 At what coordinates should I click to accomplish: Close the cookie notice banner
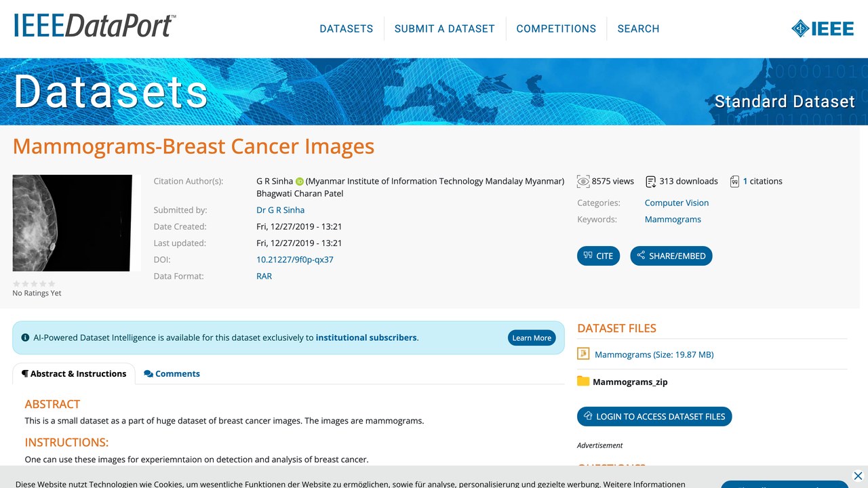pyautogui.click(x=858, y=476)
